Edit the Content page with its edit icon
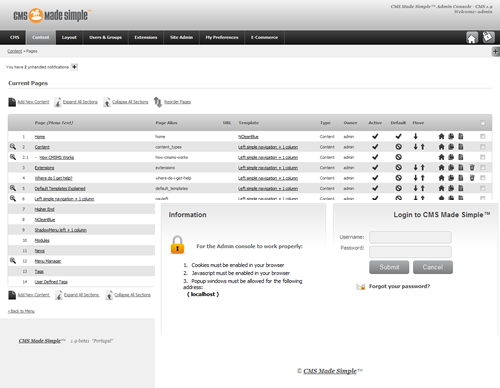This screenshot has width=500, height=388. pyautogui.click(x=461, y=147)
